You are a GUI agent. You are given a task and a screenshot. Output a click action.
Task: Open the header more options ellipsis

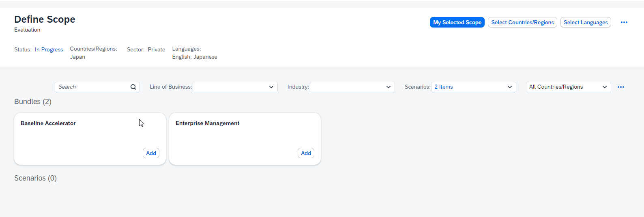(x=624, y=22)
